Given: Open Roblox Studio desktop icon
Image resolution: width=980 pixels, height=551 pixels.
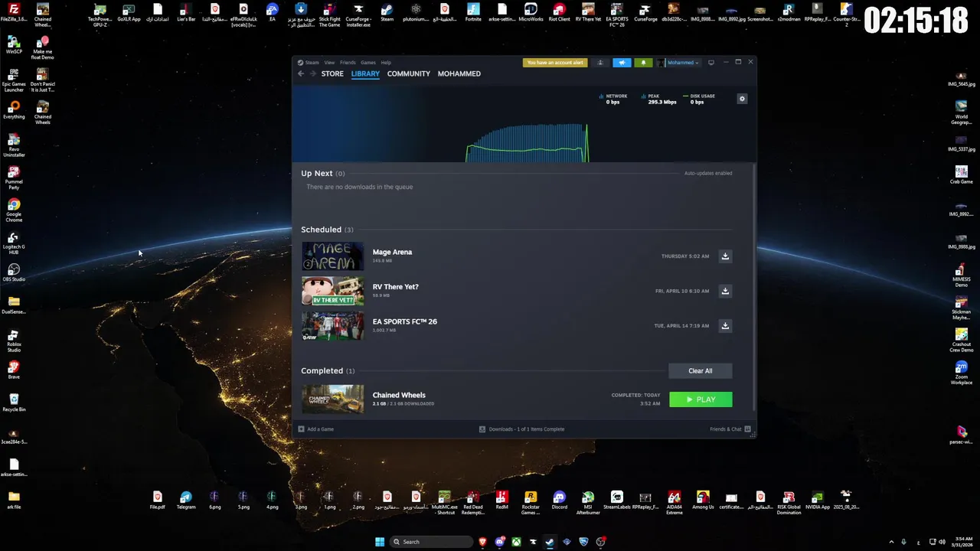Looking at the screenshot, I should coord(14,341).
